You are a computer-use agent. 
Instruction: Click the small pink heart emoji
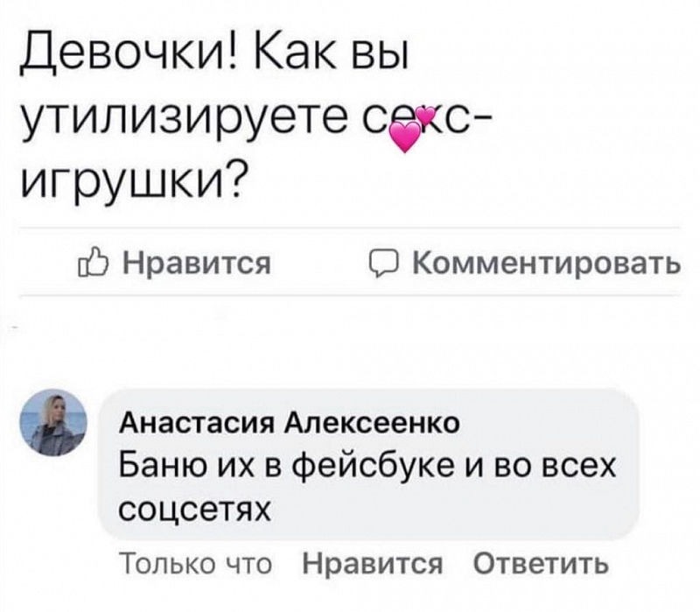(427, 115)
